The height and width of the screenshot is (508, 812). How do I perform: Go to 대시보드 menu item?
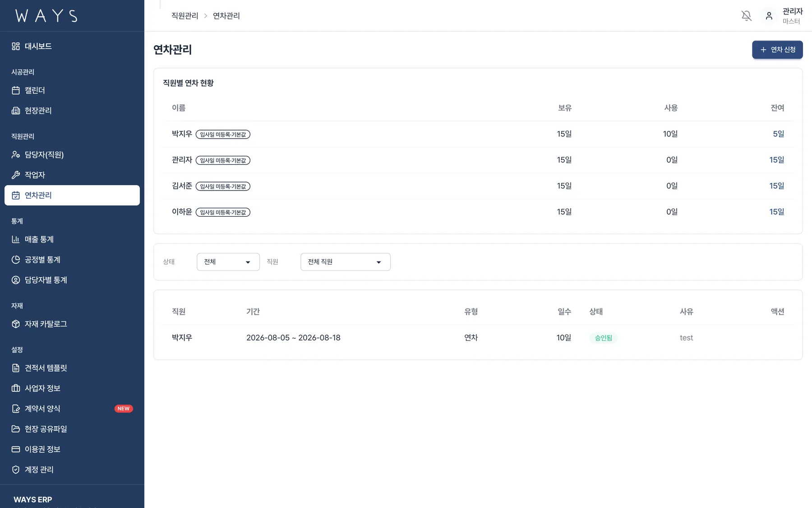(x=72, y=46)
